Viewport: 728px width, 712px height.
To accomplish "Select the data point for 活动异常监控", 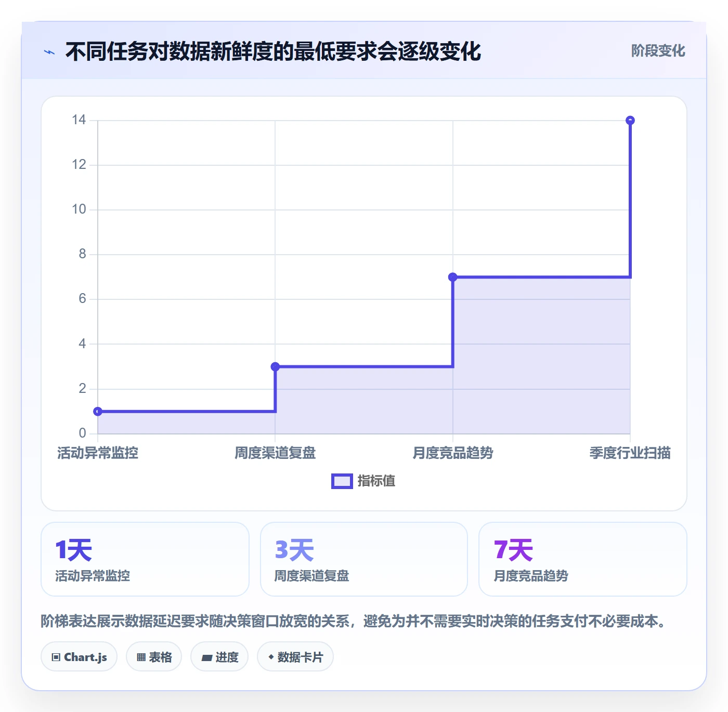I will click(x=98, y=412).
